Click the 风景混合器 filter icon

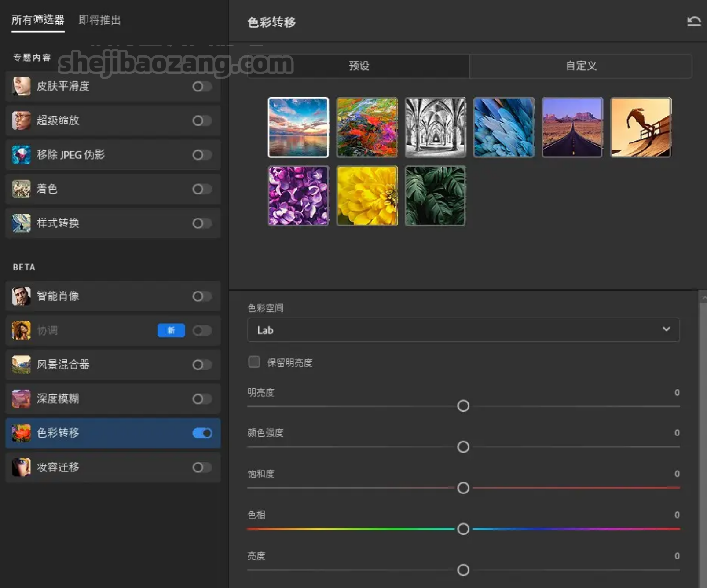click(x=21, y=365)
